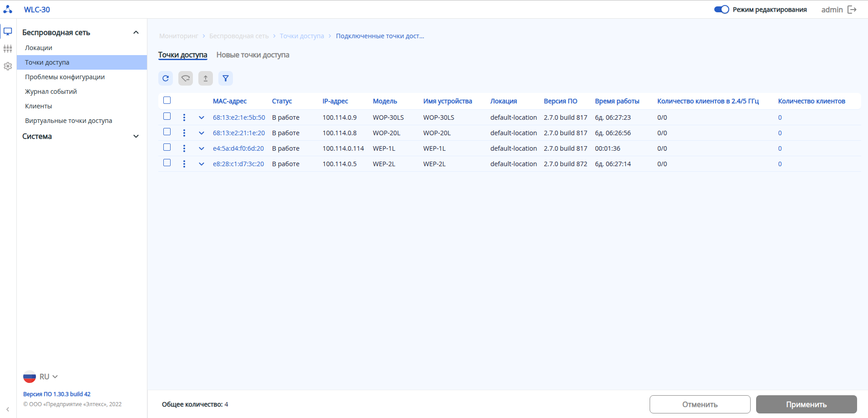Disable the edit mode toggle switch
Image resolution: width=868 pixels, height=418 pixels.
point(721,10)
